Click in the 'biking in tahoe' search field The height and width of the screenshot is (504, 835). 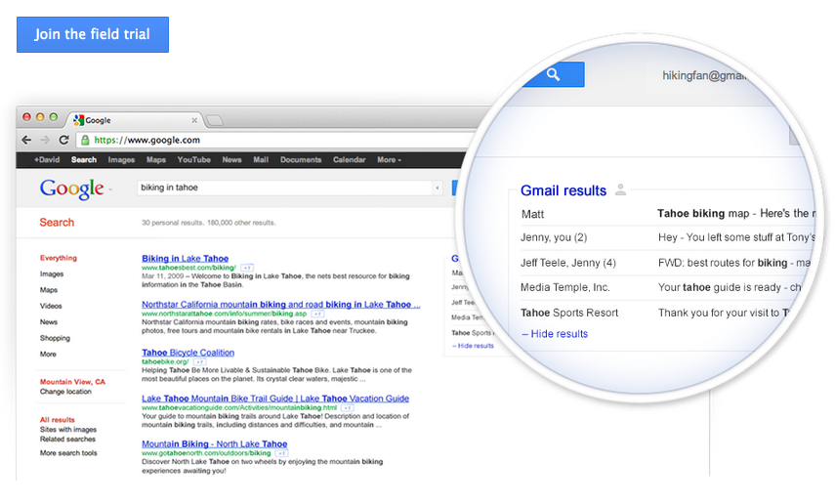coord(283,188)
